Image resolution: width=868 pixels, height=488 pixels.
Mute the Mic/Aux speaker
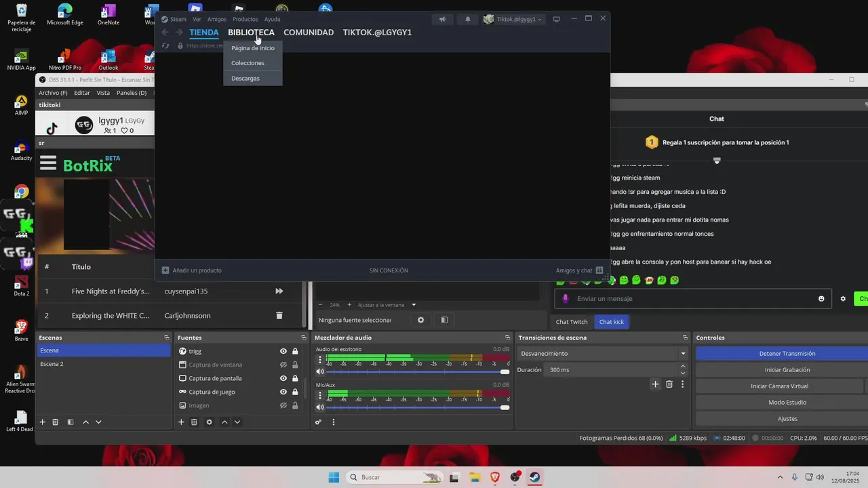[319, 407]
